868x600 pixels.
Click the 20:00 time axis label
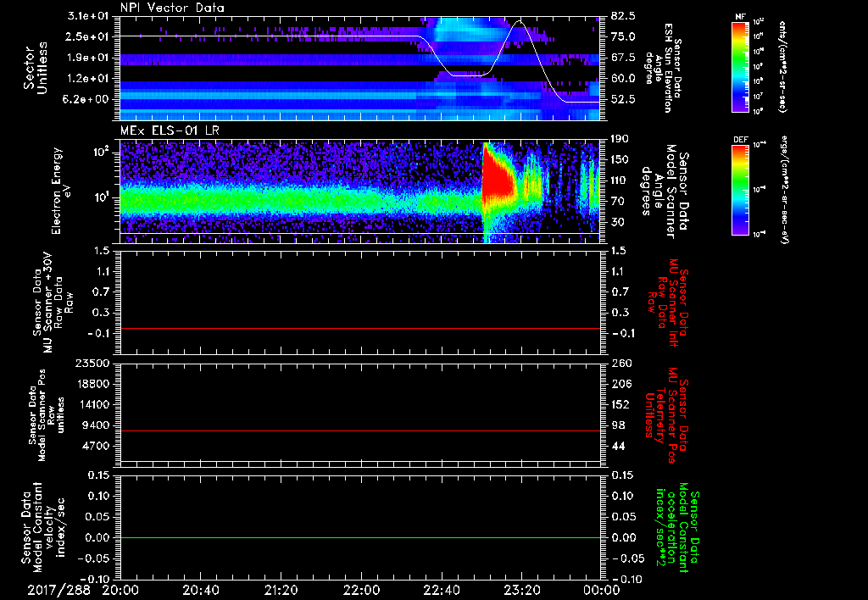coord(120,590)
